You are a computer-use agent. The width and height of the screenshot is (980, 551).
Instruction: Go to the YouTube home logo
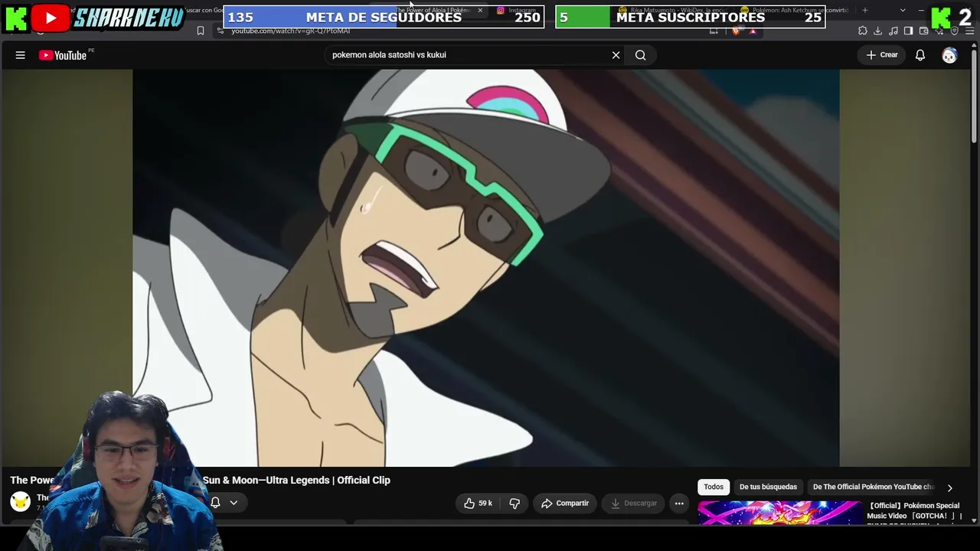[x=63, y=55]
